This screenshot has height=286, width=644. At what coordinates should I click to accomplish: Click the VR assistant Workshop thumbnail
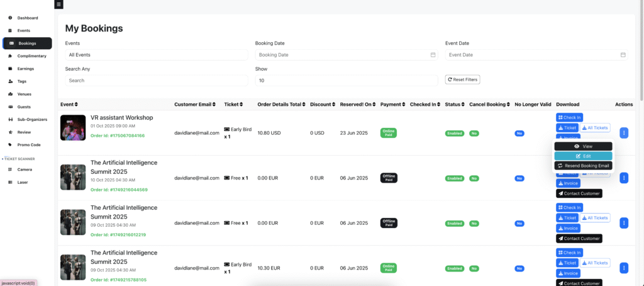coord(73,128)
